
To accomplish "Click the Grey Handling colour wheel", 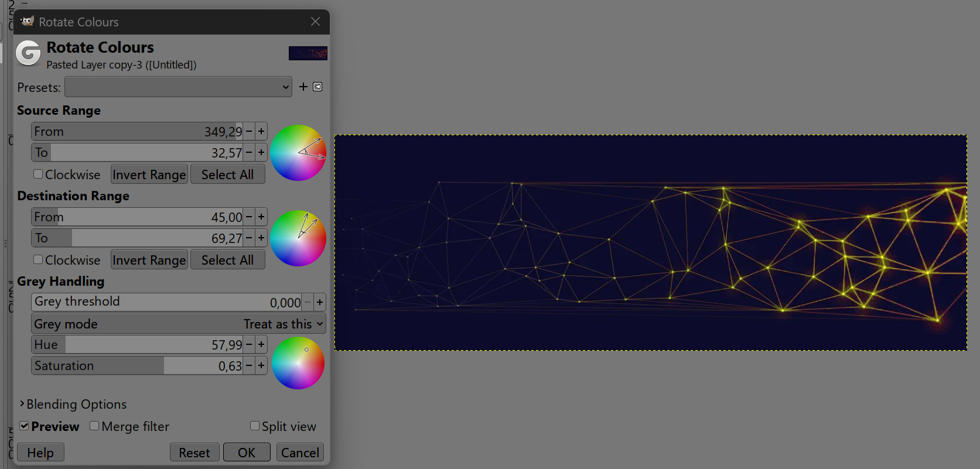I will 298,363.
